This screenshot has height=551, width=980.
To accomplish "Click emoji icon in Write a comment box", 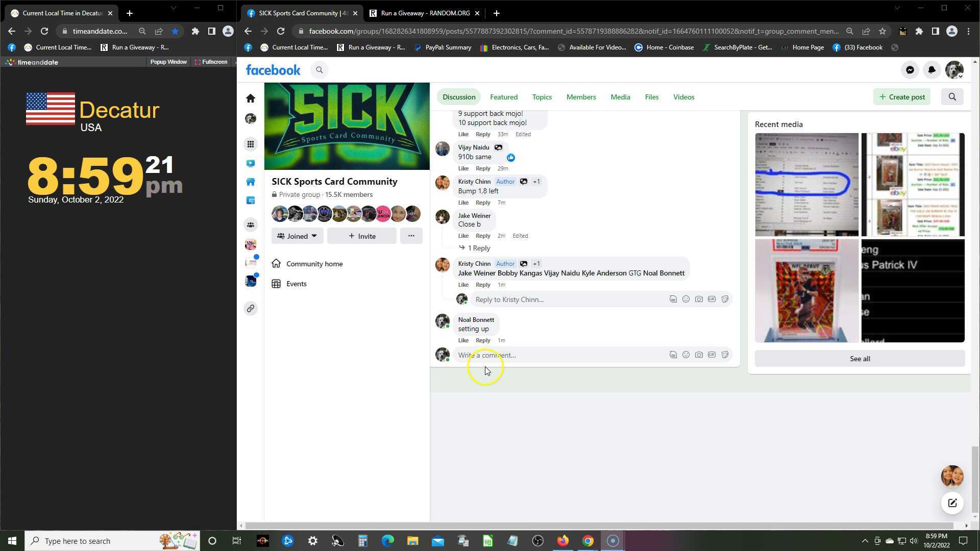I will (686, 355).
